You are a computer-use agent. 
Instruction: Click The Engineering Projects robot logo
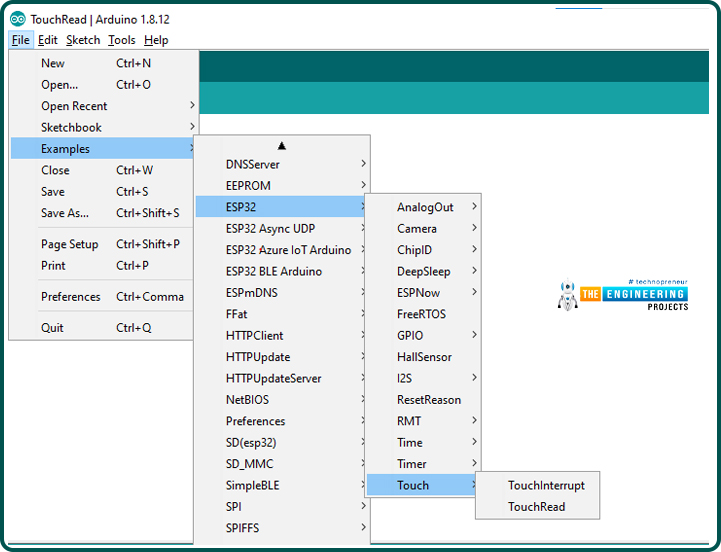[x=567, y=294]
